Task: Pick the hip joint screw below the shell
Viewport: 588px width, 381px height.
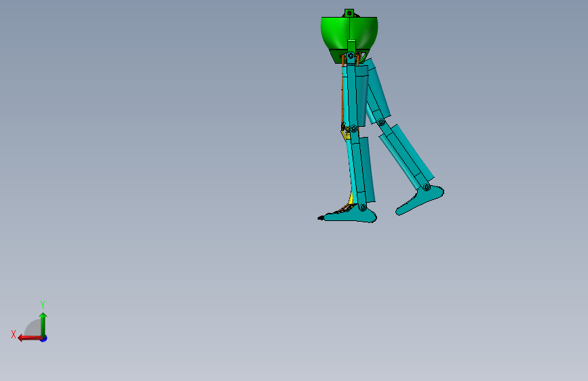Action: tap(351, 56)
